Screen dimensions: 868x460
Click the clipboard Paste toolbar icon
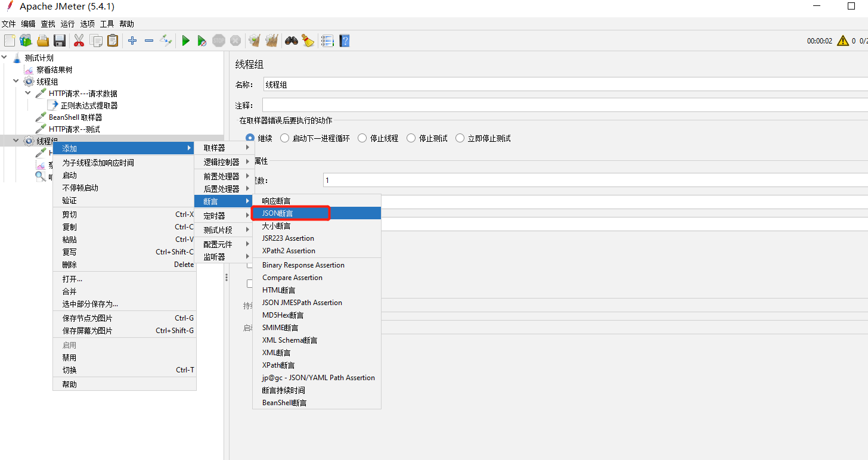[x=113, y=41]
